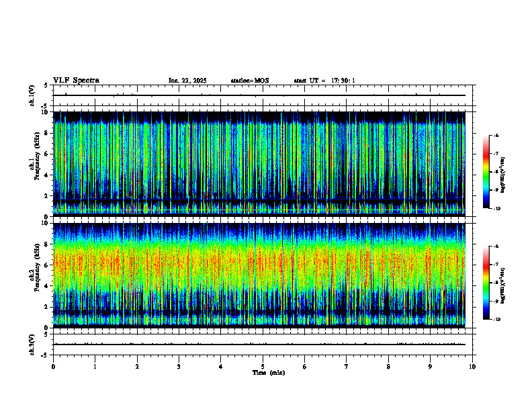Click the ch.3(V) waveform trace panel
This screenshot has width=532, height=411.
(x=263, y=345)
